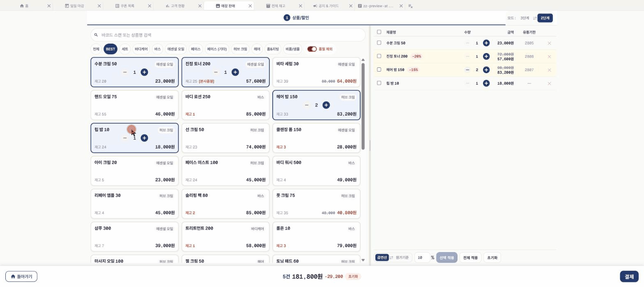644x287 pixels.
Task: Filter products by 에센셜 오일 category
Action: coord(176,49)
